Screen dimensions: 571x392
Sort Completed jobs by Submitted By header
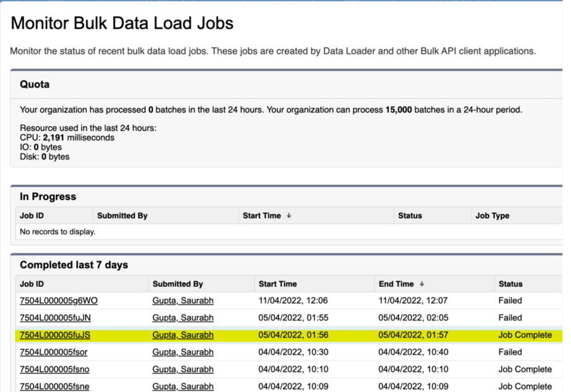point(177,284)
